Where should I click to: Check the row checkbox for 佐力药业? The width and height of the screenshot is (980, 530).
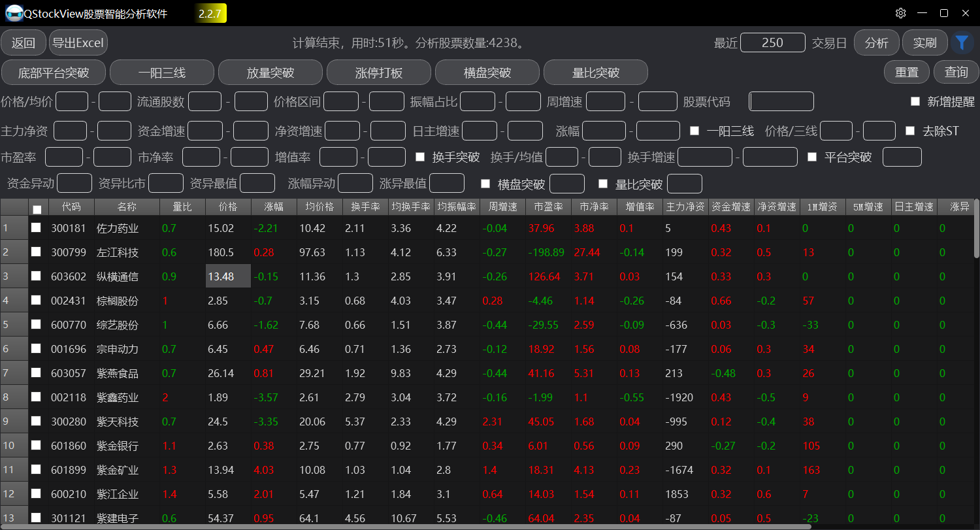point(36,227)
